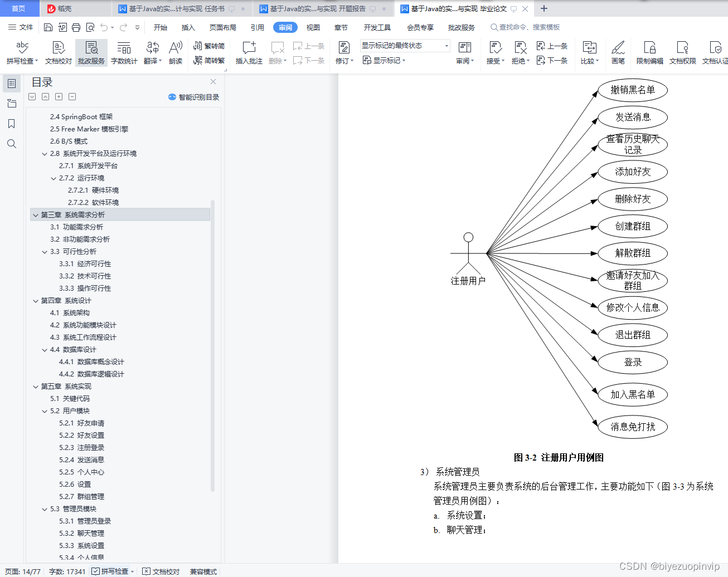The width and height of the screenshot is (728, 577).
Task: Click the print icon in quick access bar
Action: 76,27
